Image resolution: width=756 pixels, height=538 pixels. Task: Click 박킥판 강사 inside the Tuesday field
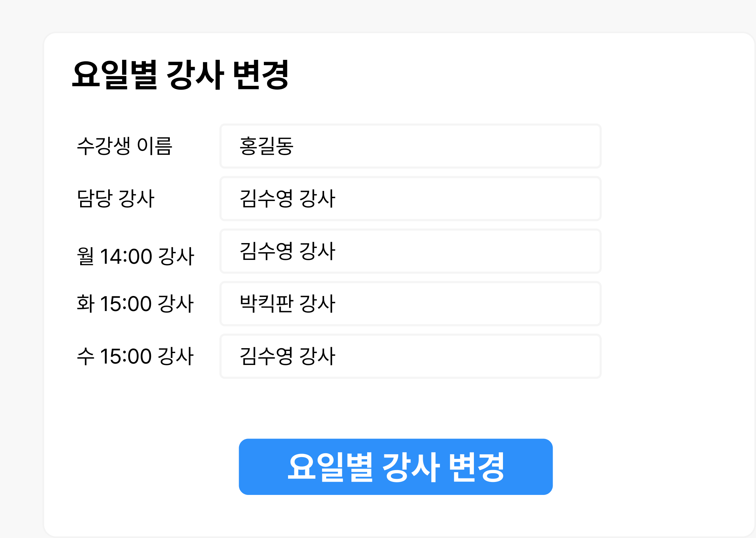tap(287, 303)
